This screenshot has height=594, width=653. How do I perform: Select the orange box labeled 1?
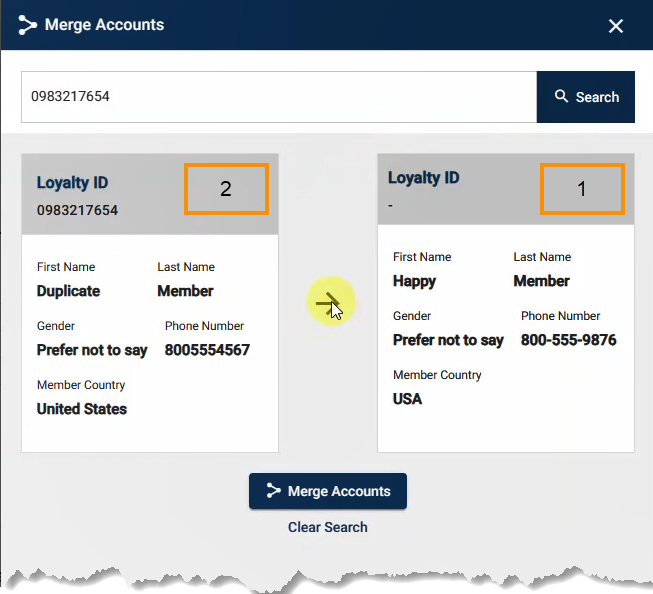click(x=582, y=189)
